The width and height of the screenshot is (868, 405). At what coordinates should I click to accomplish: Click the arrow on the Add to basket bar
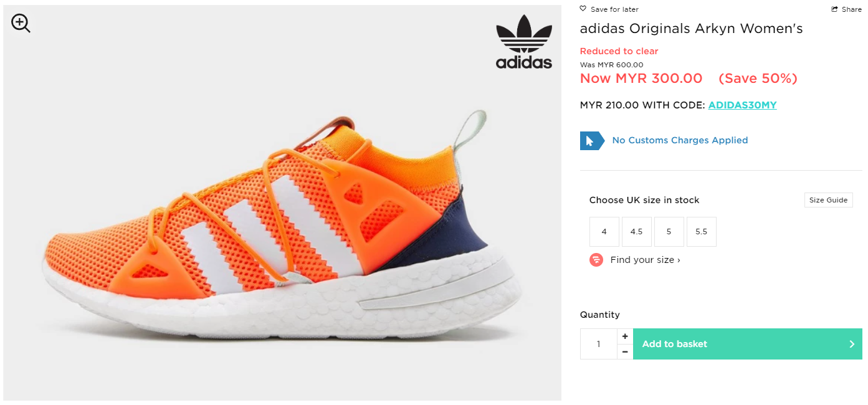pos(852,344)
